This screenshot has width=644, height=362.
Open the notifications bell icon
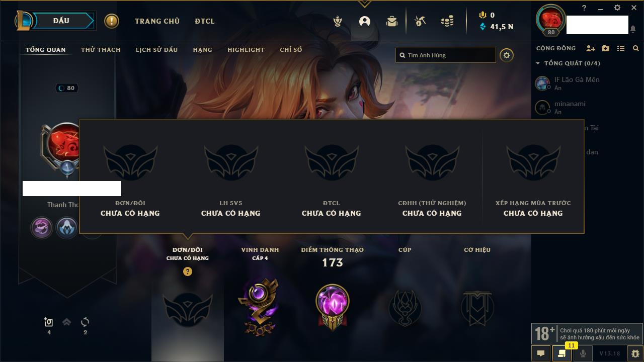pos(633,29)
